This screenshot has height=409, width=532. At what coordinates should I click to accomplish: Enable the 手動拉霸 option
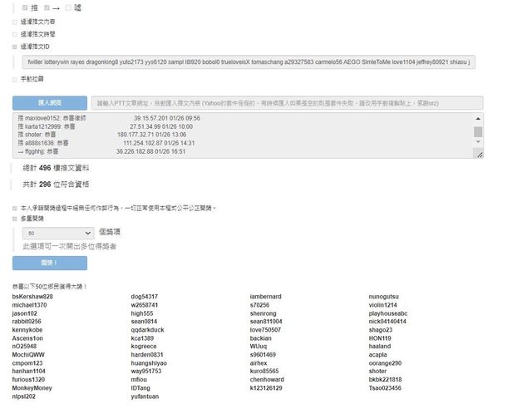(x=14, y=80)
